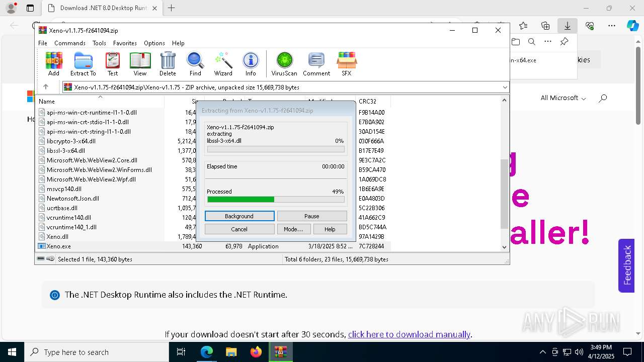This screenshot has width=644, height=362.
Task: Open the Tools menu
Action: [99, 43]
